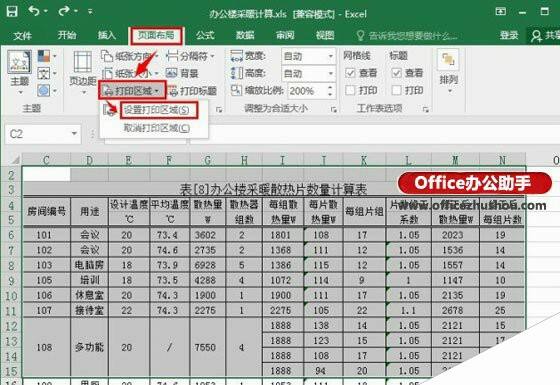Viewport: 560px width, 385px height.
Task: Click the Redo arrow icon
Action: coord(64,11)
